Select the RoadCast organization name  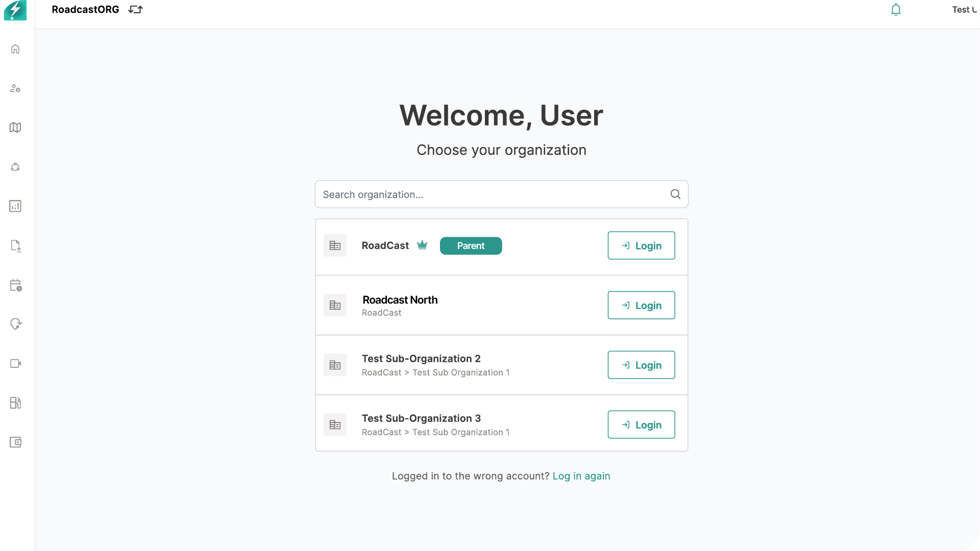(x=385, y=246)
